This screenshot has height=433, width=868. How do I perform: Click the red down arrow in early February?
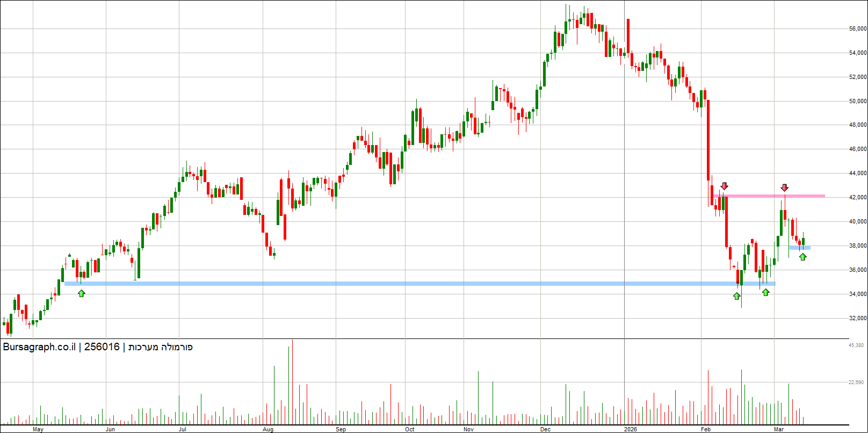724,186
